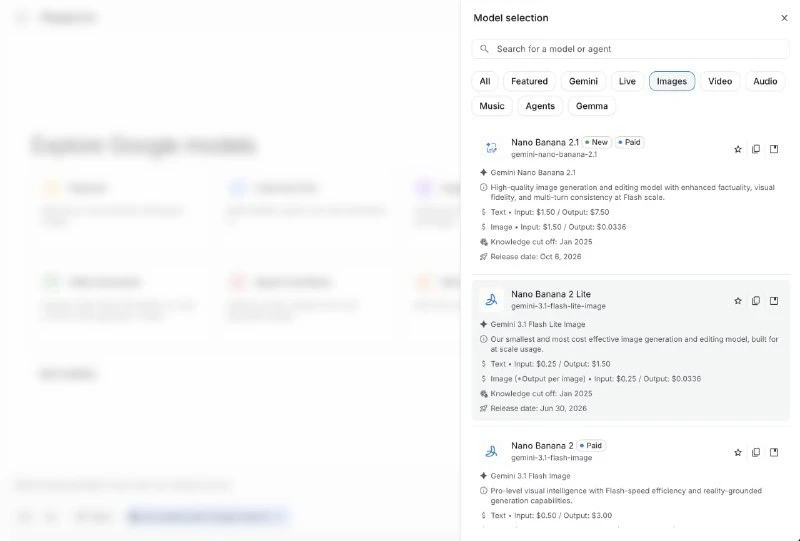The image size is (800, 541).
Task: Choose the Nano Banana 2 Lite model
Action: pos(631,350)
